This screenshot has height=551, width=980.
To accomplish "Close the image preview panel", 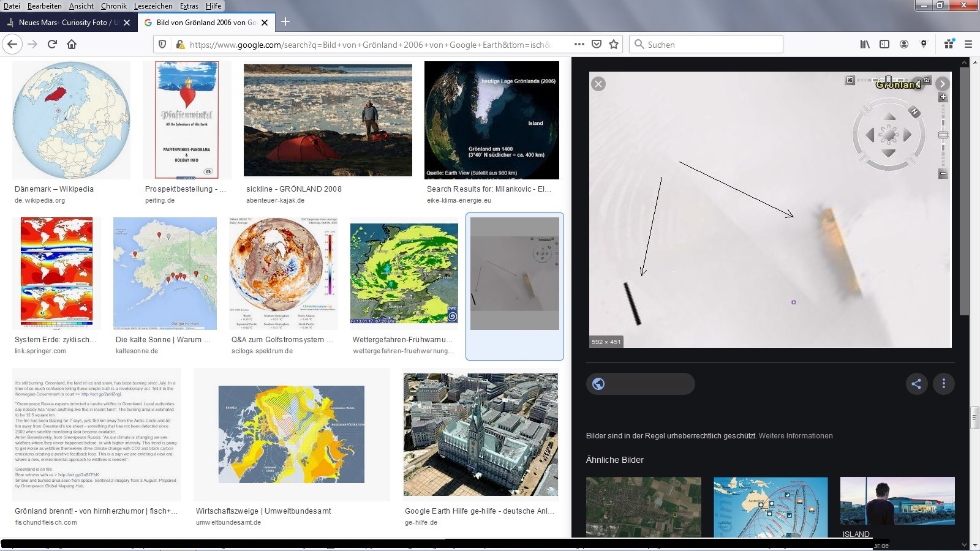I will tap(598, 84).
